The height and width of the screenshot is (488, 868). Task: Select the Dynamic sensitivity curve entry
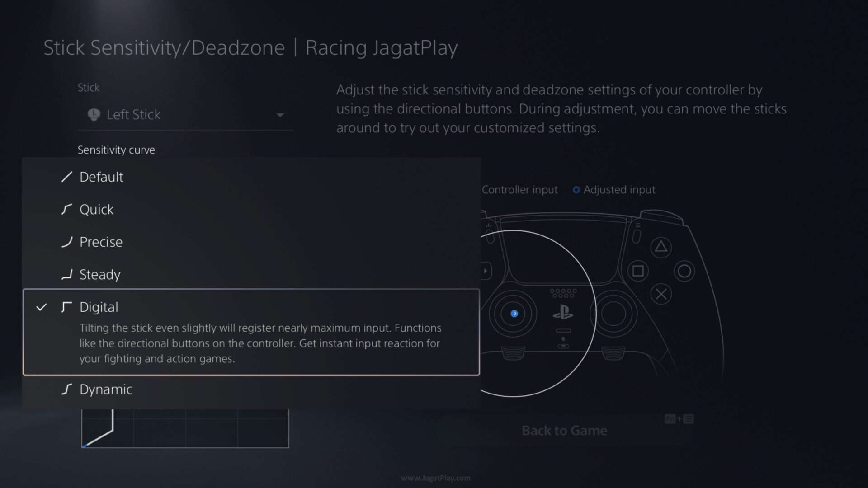(251, 389)
